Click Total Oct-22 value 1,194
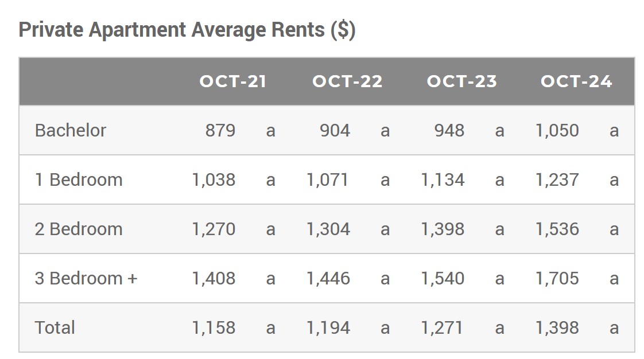Screen dimensions: 644x359 point(328,327)
